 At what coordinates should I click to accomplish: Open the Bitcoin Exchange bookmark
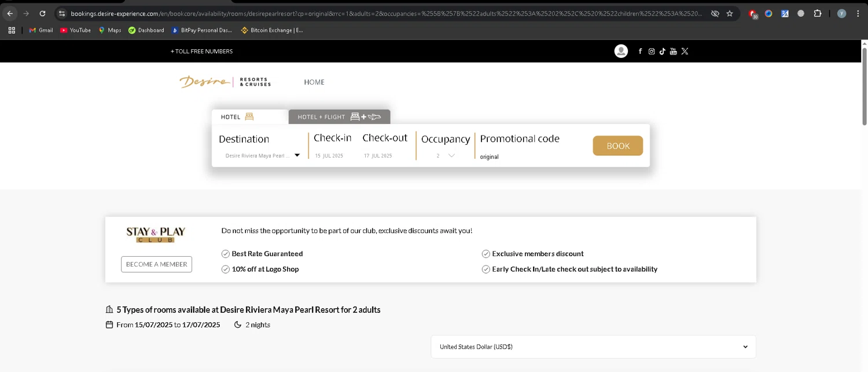tap(272, 30)
